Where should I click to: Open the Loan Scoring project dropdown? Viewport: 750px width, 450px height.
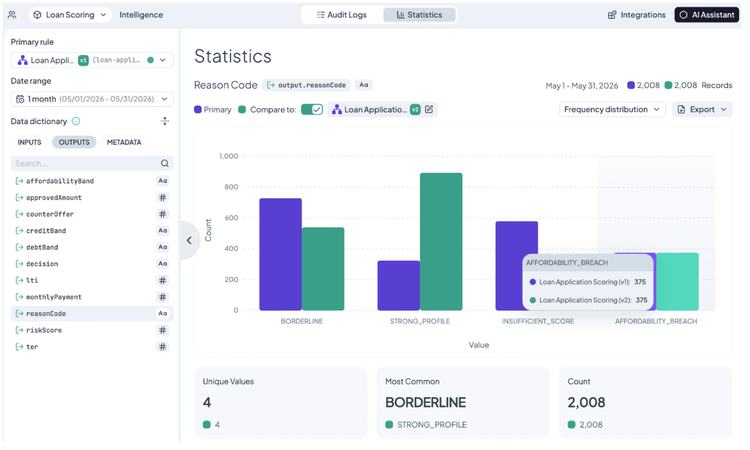tap(70, 15)
